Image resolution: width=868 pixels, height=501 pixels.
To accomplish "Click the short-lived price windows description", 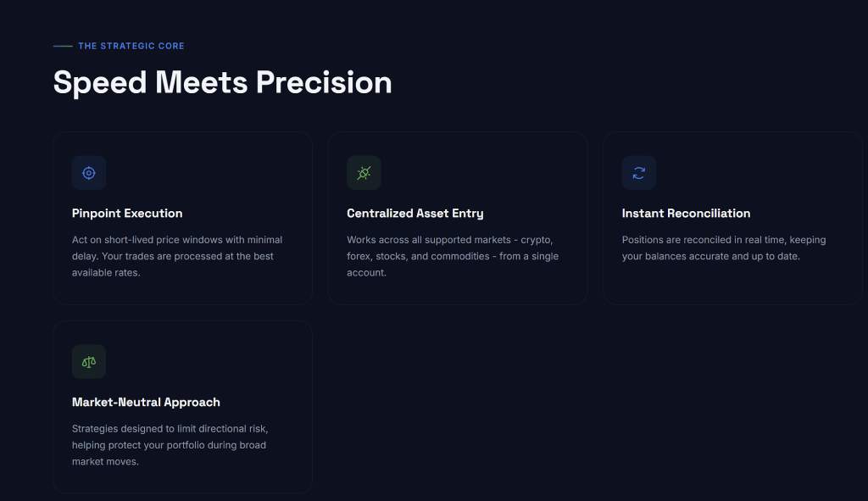I will 177,256.
